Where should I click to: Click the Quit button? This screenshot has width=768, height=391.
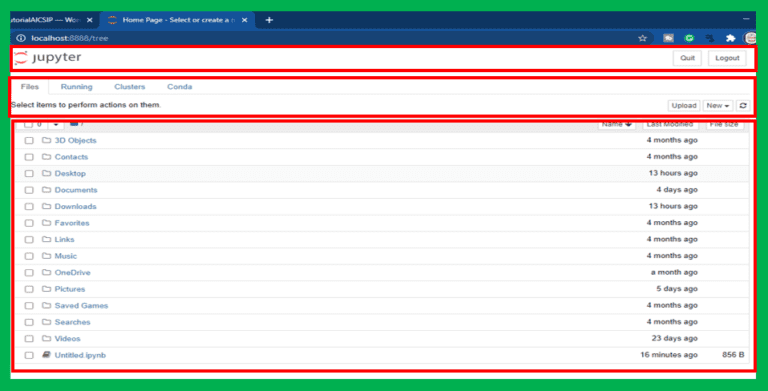point(687,58)
